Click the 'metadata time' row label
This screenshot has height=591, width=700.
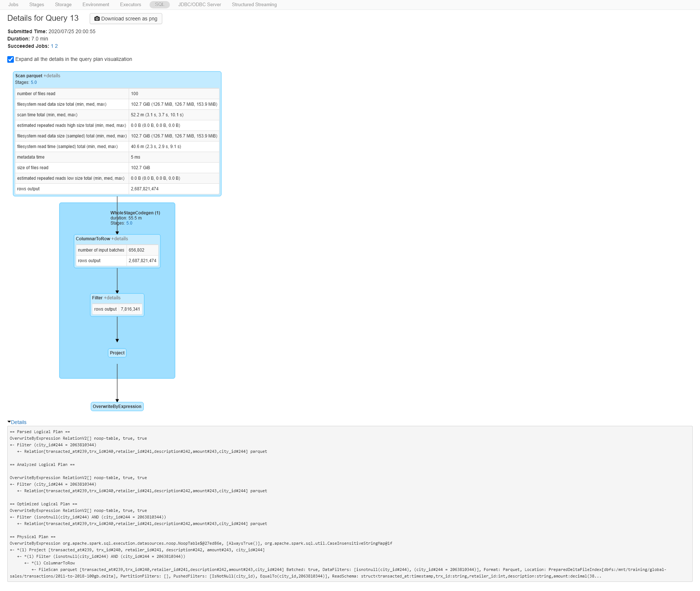coord(31,157)
